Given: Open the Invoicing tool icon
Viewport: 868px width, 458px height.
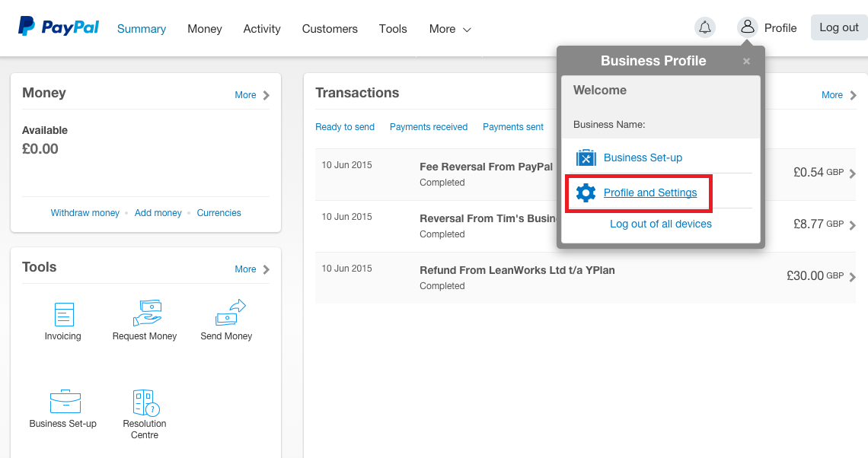Looking at the screenshot, I should [64, 314].
